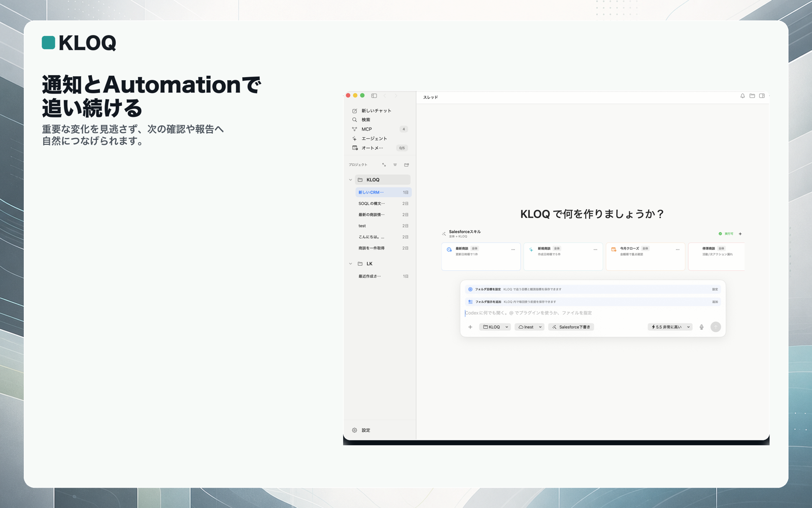This screenshot has height=508, width=812.
Task: Open the 最新の商談情… thread
Action: pyautogui.click(x=384, y=215)
